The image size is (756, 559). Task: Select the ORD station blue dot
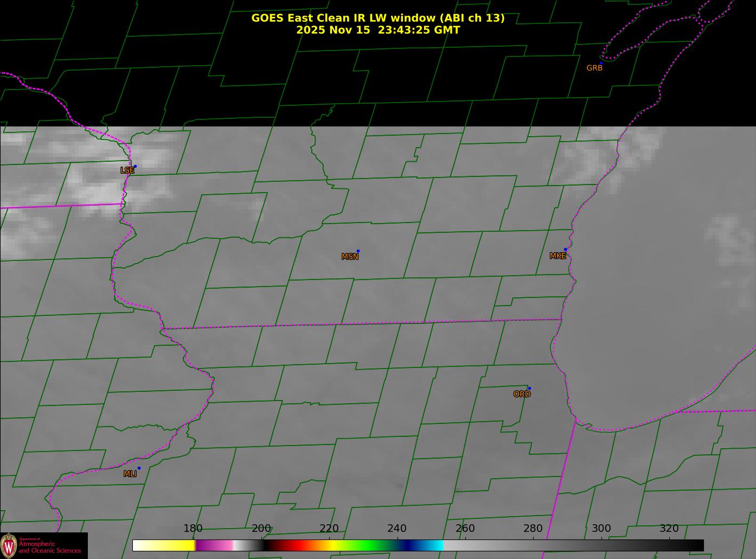[x=529, y=389]
